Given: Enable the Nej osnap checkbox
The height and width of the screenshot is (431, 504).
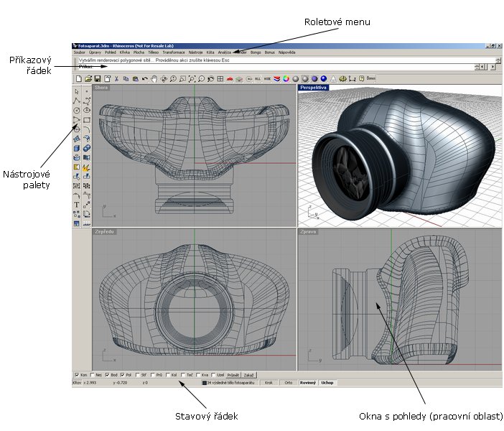Looking at the screenshot, I should 93,374.
